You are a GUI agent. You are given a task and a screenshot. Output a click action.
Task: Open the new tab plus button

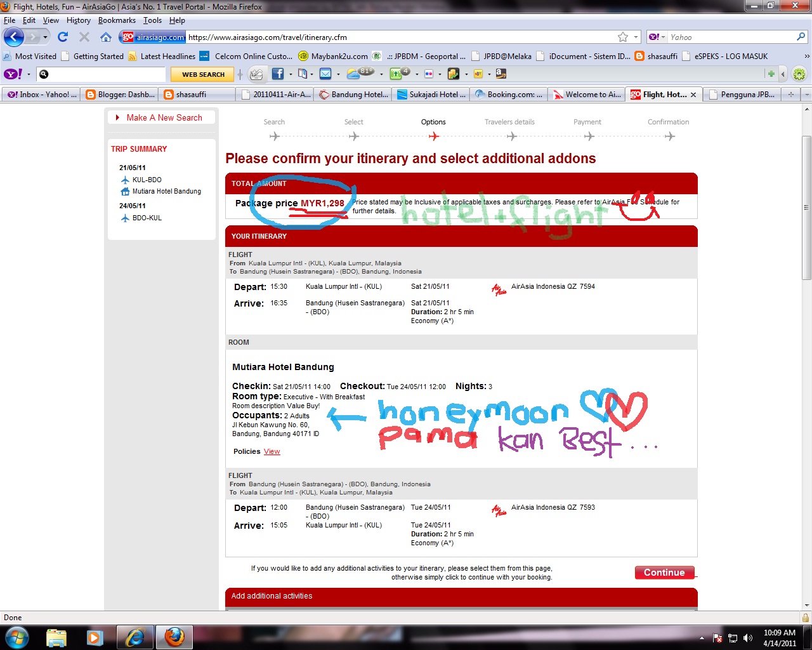[x=790, y=94]
